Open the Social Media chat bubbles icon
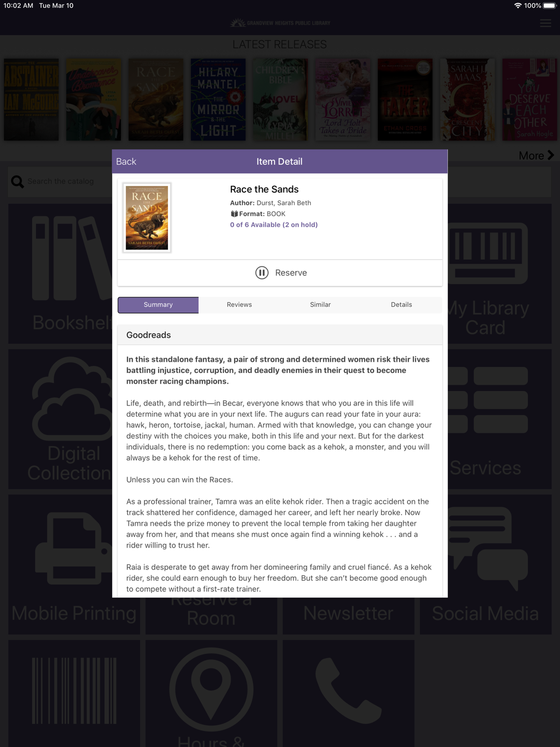The width and height of the screenshot is (560, 747). tap(486, 549)
